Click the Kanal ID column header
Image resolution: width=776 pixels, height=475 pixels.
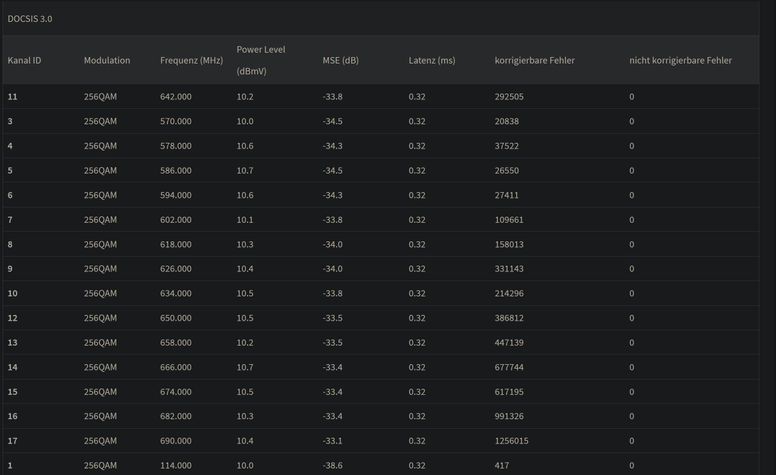[24, 61]
